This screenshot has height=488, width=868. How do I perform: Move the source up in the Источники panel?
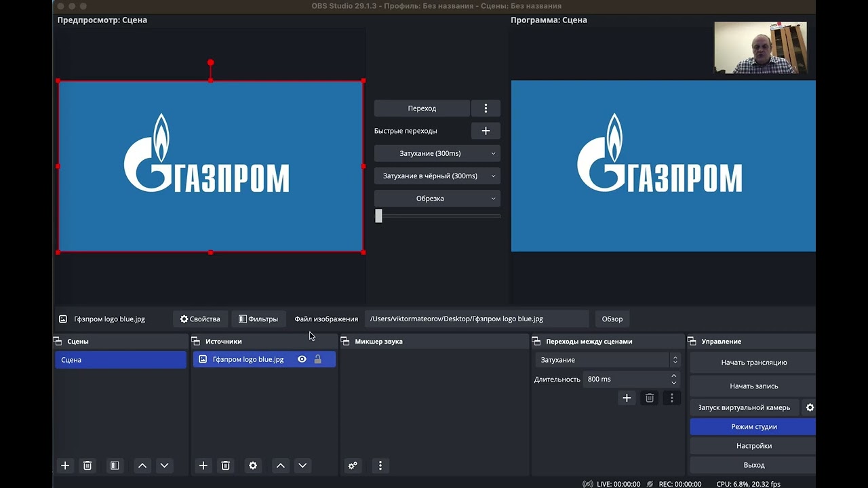point(281,466)
